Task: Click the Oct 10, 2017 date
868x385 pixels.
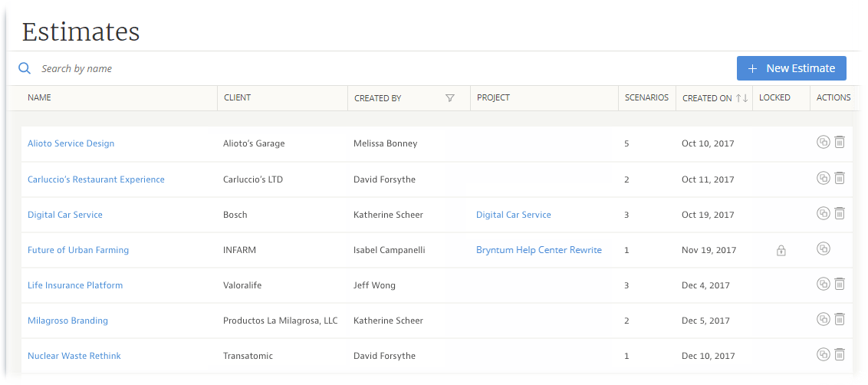Action: [x=708, y=143]
